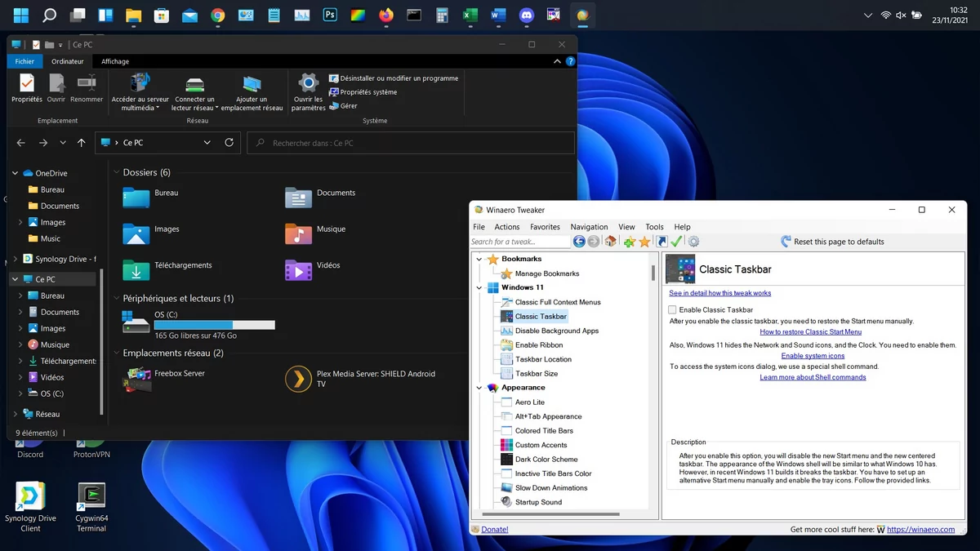Collapse the Dossiers (6) group header
The width and height of the screenshot is (980, 551).
[115, 172]
